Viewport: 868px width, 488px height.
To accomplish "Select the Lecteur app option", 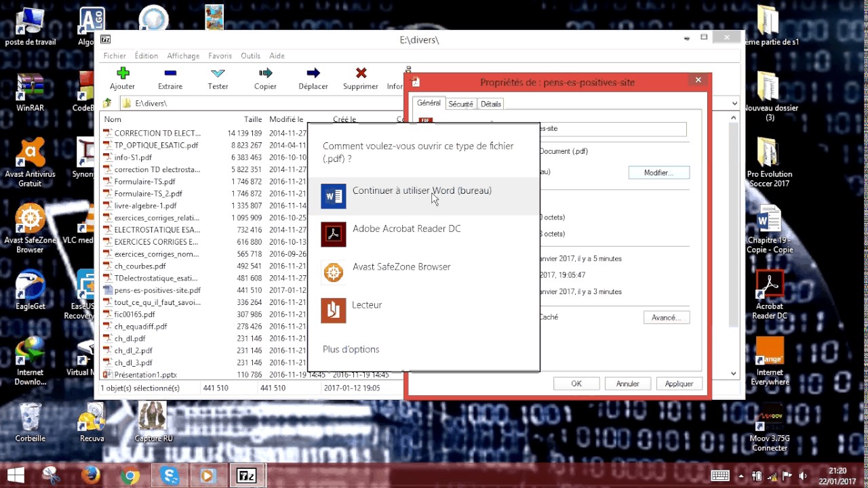I will click(424, 310).
